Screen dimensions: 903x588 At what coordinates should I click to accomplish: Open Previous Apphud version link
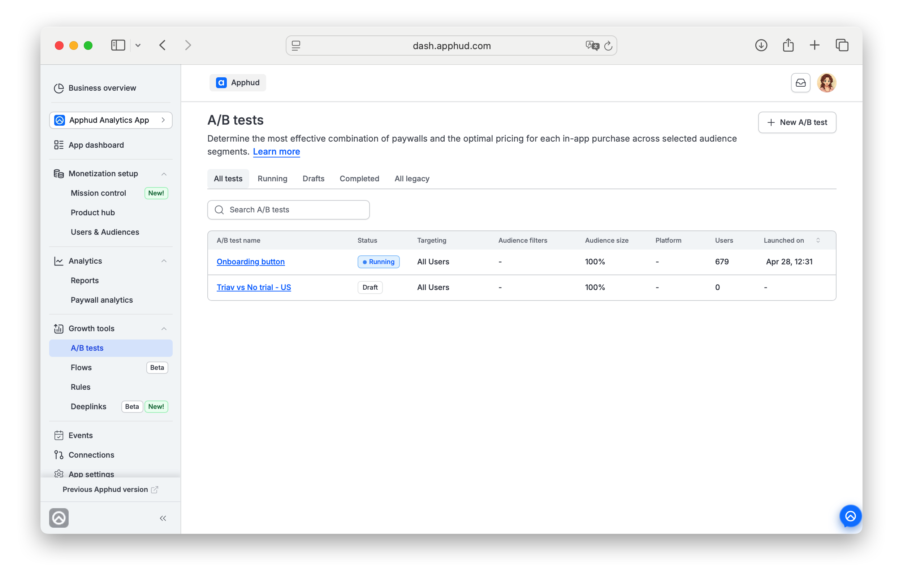tap(111, 489)
